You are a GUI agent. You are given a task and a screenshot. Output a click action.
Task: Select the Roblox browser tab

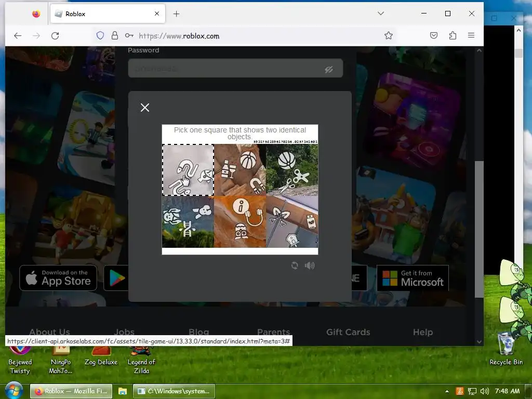pos(108,14)
